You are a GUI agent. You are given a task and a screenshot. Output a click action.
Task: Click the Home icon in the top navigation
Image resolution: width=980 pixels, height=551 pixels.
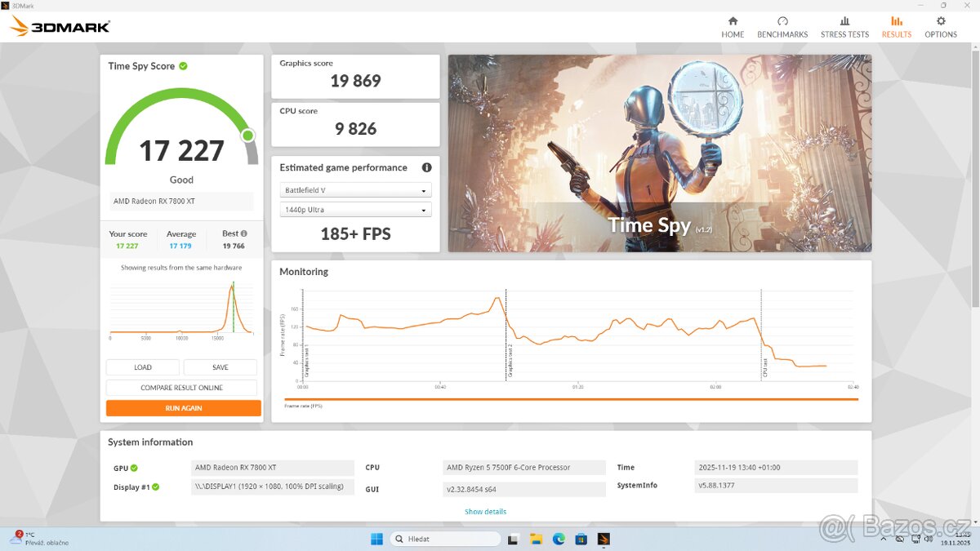pos(733,25)
